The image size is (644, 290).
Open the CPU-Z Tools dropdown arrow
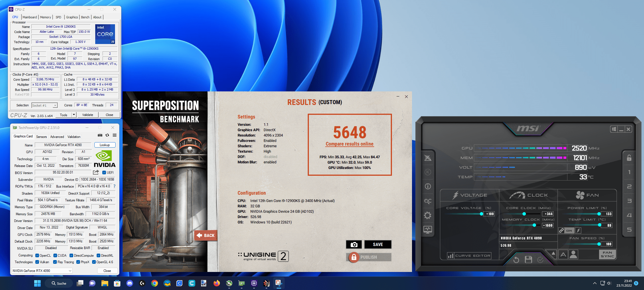[x=74, y=115]
